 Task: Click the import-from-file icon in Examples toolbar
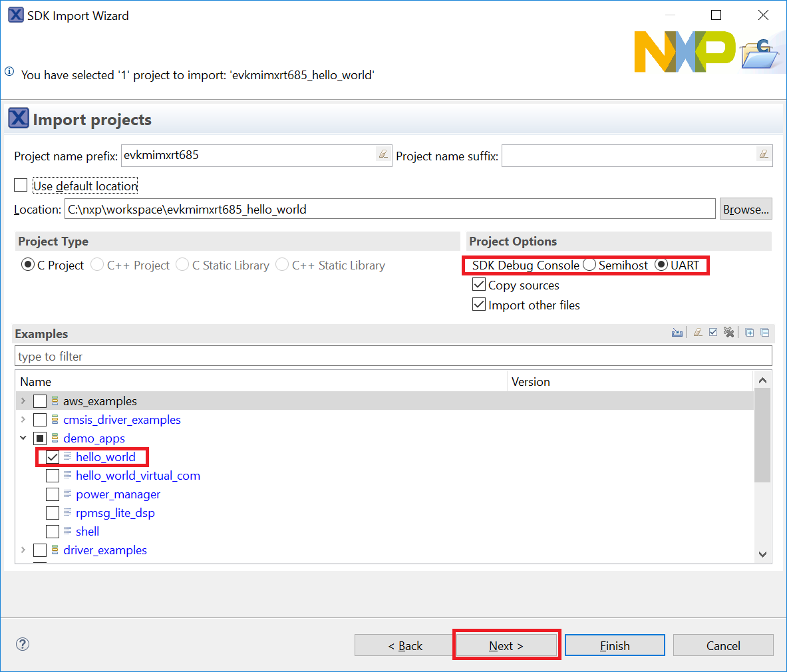coord(677,333)
